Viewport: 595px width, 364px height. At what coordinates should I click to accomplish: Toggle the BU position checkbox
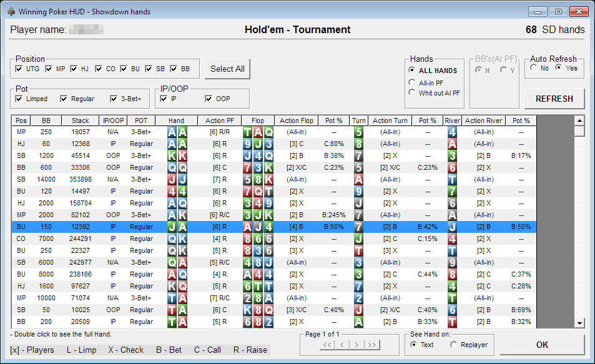[124, 69]
